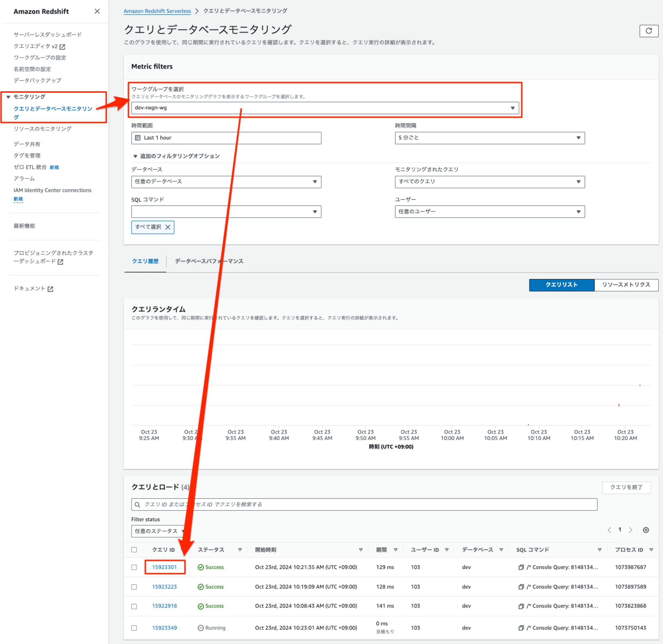This screenshot has height=644, width=663.
Task: Open アラーム in the sidebar
Action: 24,178
